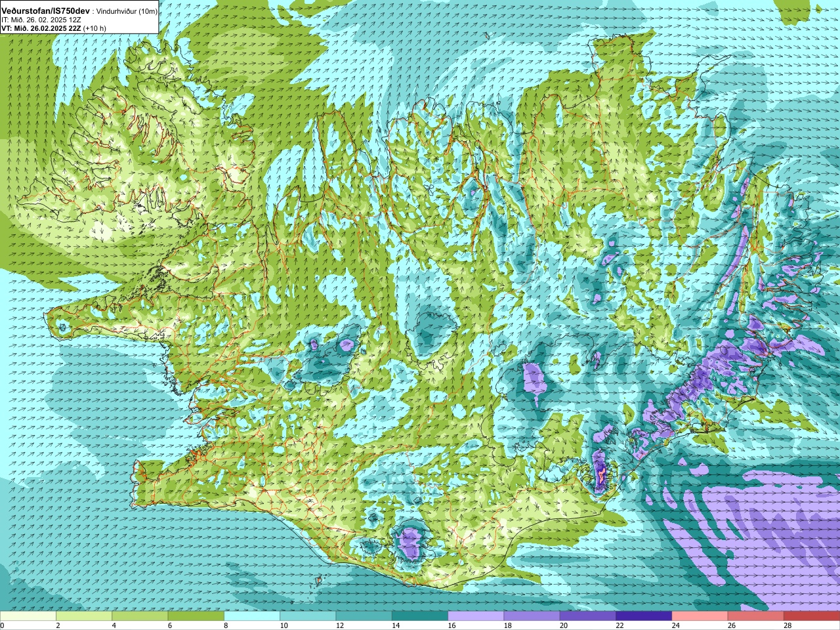Pick the light pink 24–26 legend swatch
This screenshot has height=630, width=840.
point(700,616)
